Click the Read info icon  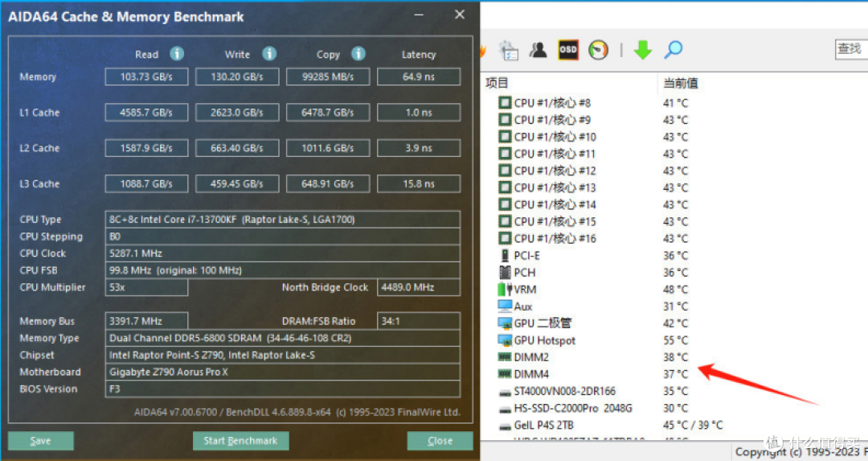(177, 54)
